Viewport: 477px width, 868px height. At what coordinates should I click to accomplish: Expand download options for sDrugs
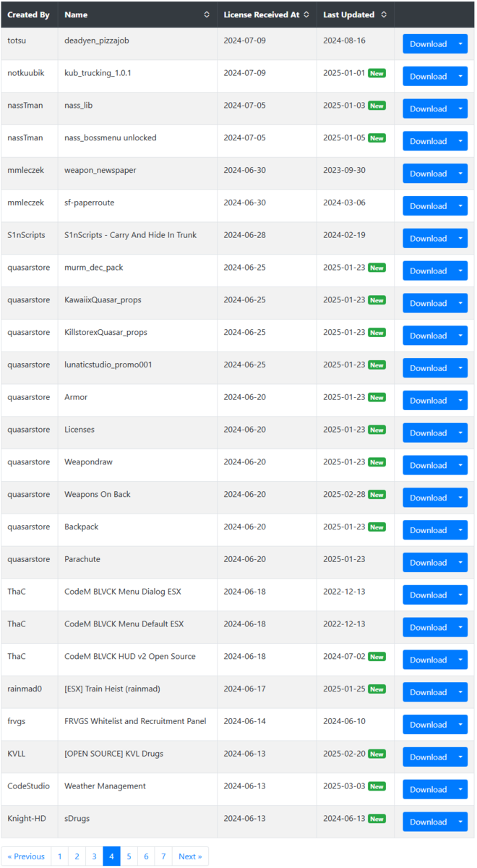pos(460,822)
